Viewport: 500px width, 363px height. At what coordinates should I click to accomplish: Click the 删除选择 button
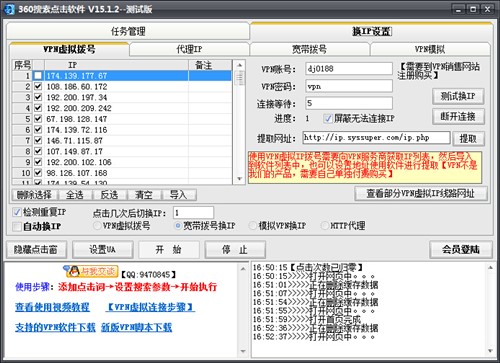(35, 195)
